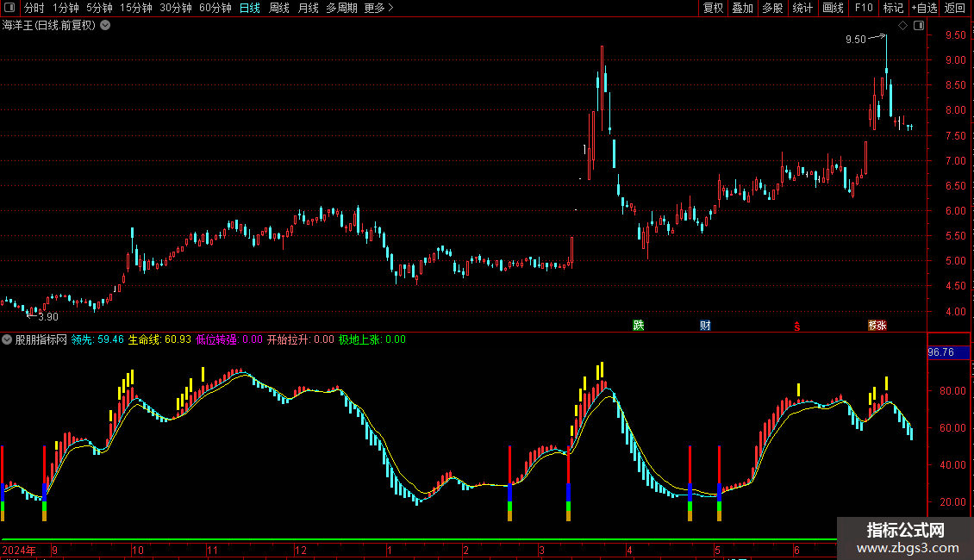Add stock to watchlist with +自选

924,8
